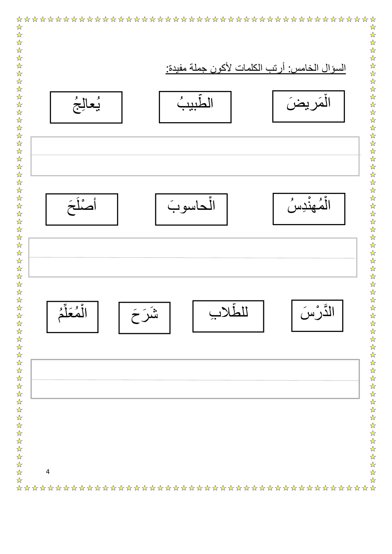Click the الْمُعَلِّمُ word box

[72, 317]
